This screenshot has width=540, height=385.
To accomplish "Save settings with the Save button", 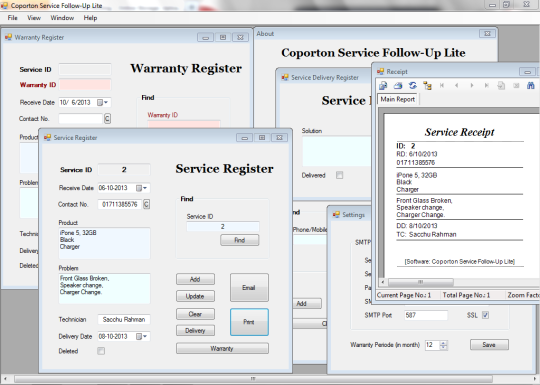I will click(x=489, y=345).
